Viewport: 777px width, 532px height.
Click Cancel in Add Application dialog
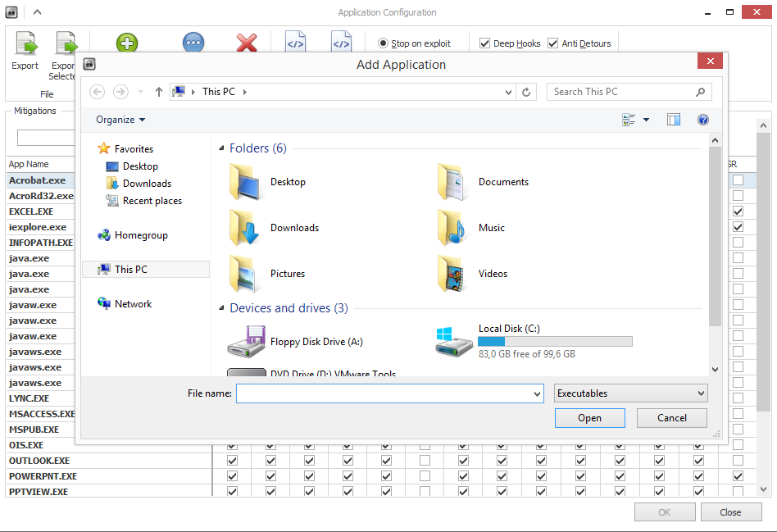pyautogui.click(x=672, y=418)
